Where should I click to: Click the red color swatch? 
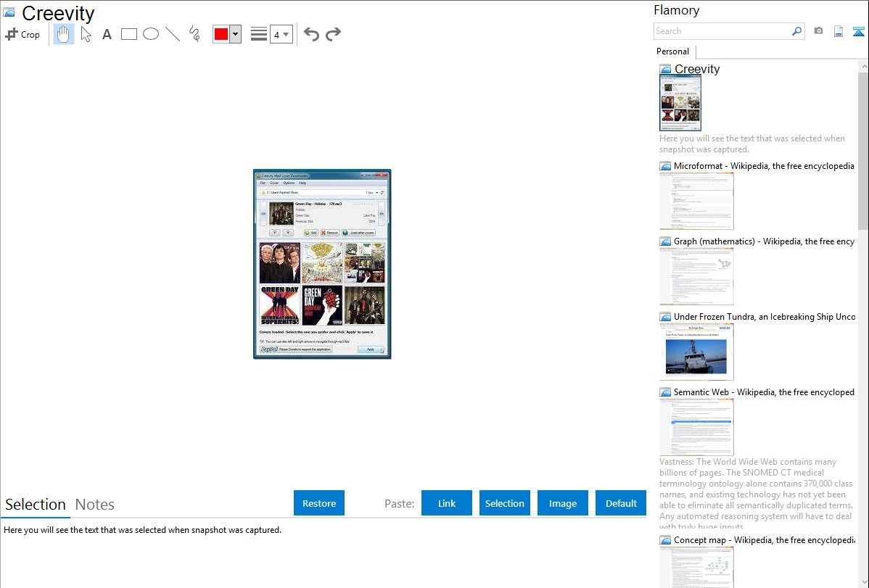[221, 34]
